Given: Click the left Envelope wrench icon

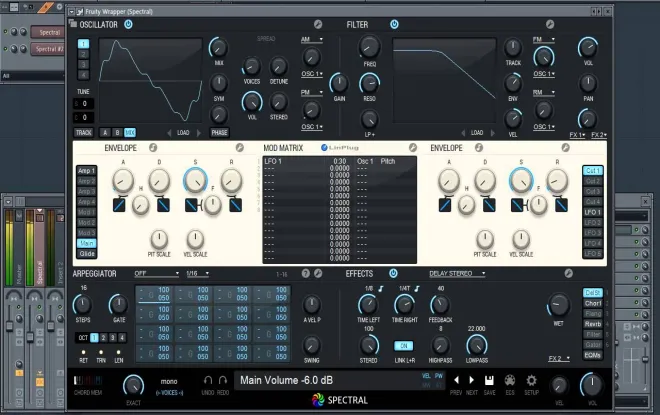Looking at the screenshot, I should click(x=240, y=148).
